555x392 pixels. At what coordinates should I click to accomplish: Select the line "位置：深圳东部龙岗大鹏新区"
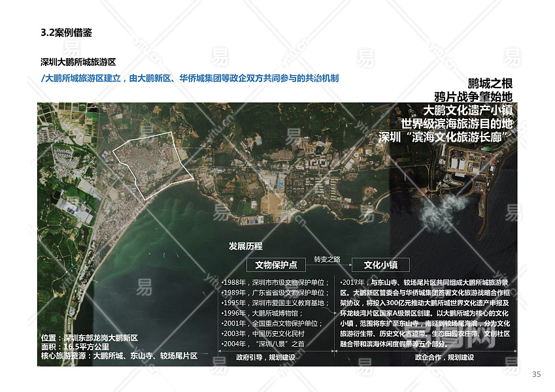pos(90,338)
